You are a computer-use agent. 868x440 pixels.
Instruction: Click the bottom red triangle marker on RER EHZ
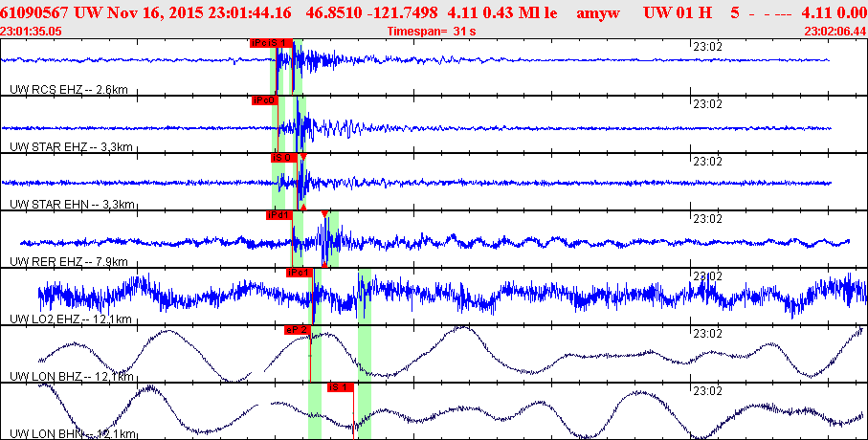point(324,265)
